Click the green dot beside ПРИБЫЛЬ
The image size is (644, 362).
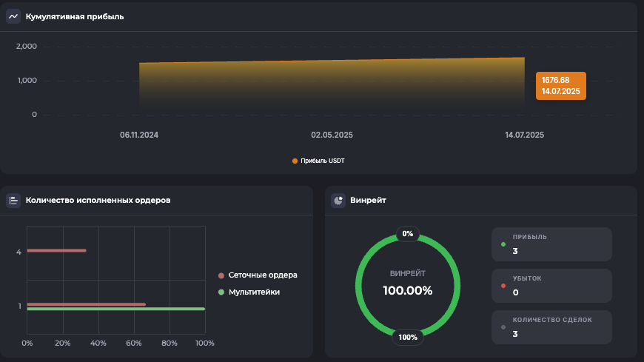pos(504,244)
